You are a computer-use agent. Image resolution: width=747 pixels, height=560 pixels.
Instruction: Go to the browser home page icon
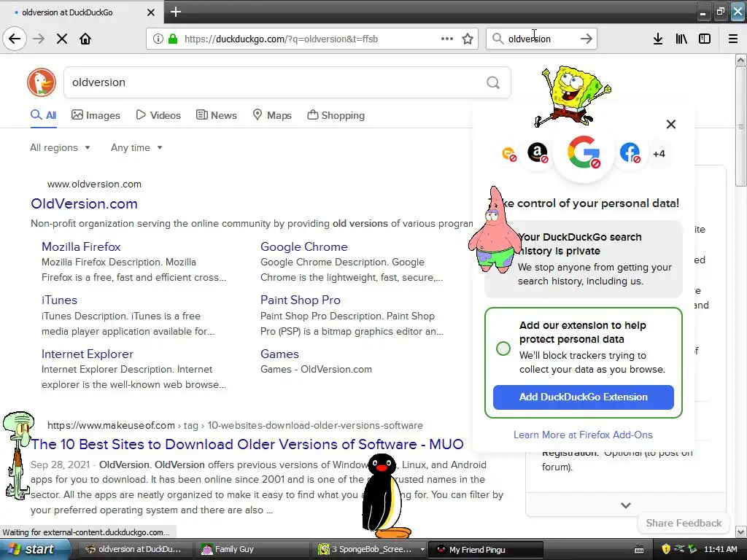[85, 39]
